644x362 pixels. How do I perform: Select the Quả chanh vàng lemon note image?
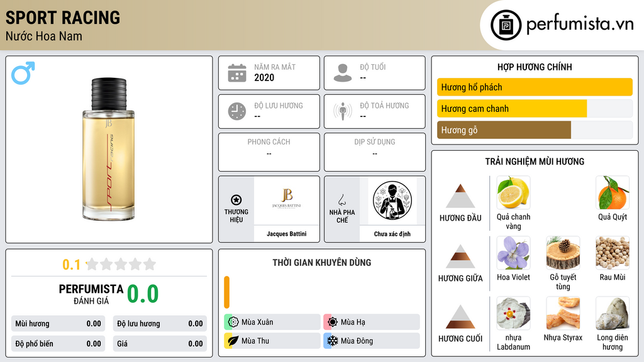click(x=513, y=193)
